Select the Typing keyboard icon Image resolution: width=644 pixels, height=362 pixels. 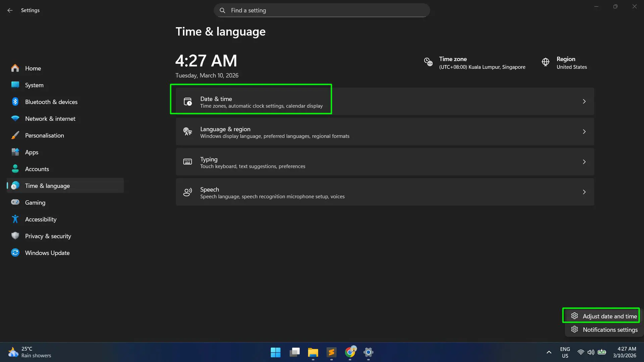[187, 162]
